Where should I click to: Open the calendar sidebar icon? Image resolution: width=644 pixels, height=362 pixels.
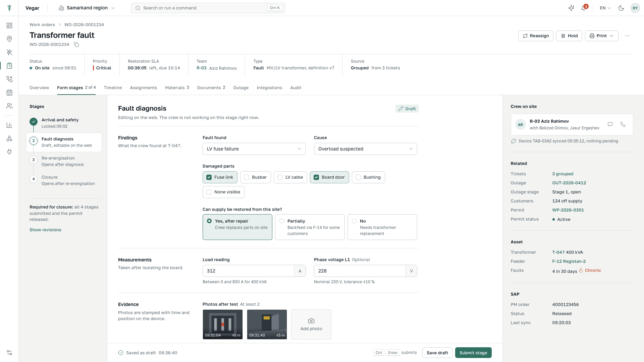(x=9, y=93)
